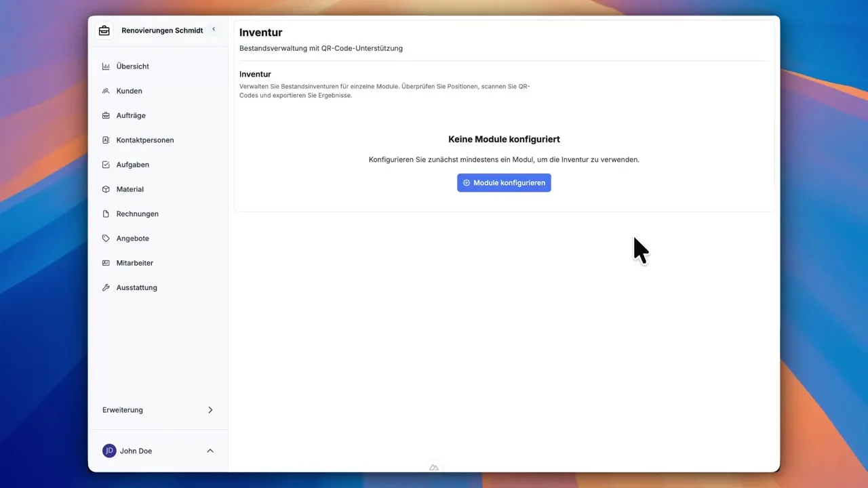
Task: Click the Aufträge briefcase icon
Action: [106, 116]
